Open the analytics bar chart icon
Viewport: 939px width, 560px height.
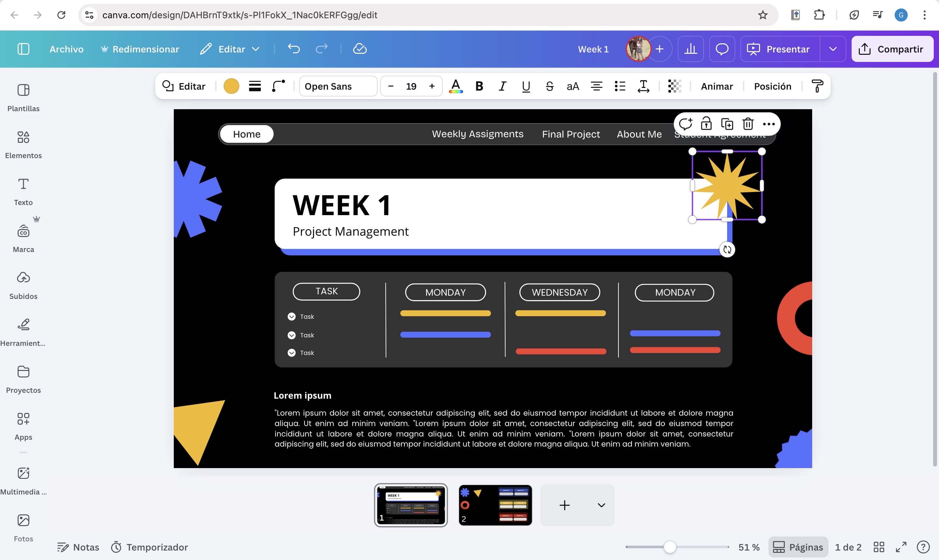coord(690,49)
